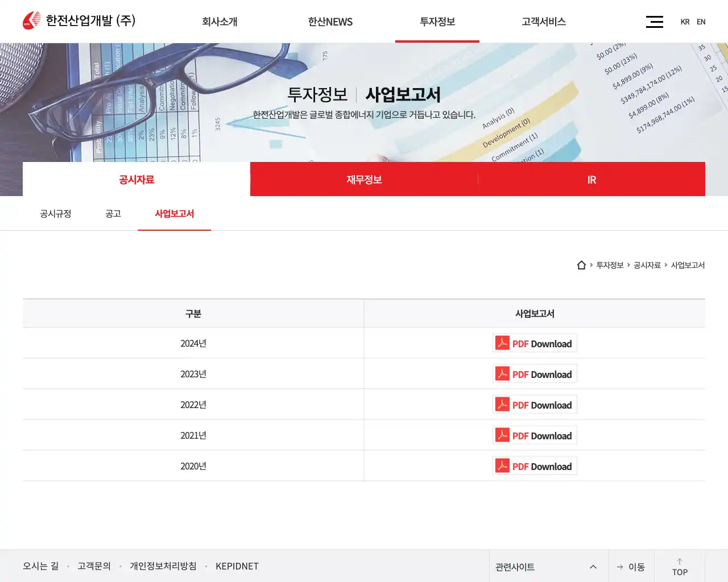Screen dimensions: 728x582
Task: Open the 고객서비스 menu
Action: coord(543,22)
